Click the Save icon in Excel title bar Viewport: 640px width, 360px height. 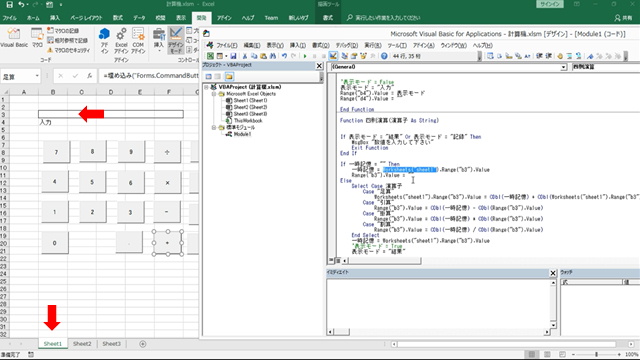pyautogui.click(x=9, y=4)
